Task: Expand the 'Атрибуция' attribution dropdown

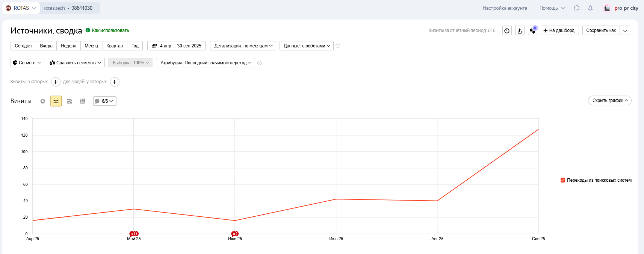Action: point(206,63)
